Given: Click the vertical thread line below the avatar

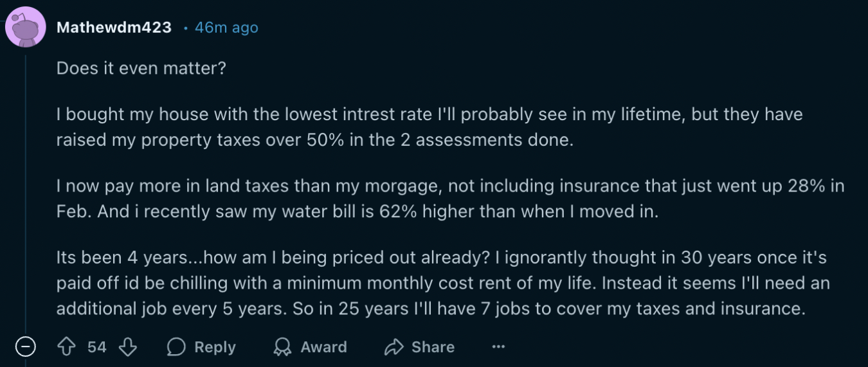Looking at the screenshot, I should pos(25,193).
